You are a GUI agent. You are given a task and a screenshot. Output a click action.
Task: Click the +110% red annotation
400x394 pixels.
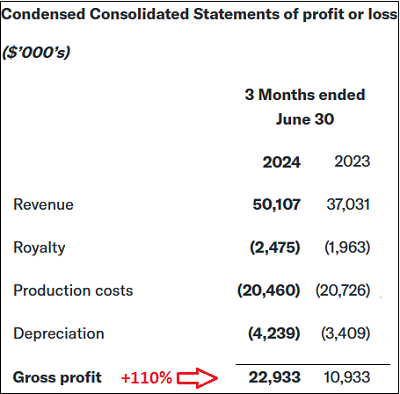tap(147, 378)
